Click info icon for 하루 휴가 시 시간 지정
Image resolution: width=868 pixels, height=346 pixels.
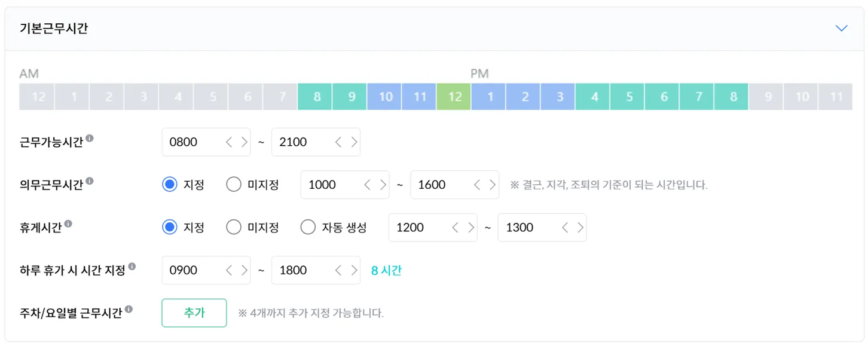[132, 267]
